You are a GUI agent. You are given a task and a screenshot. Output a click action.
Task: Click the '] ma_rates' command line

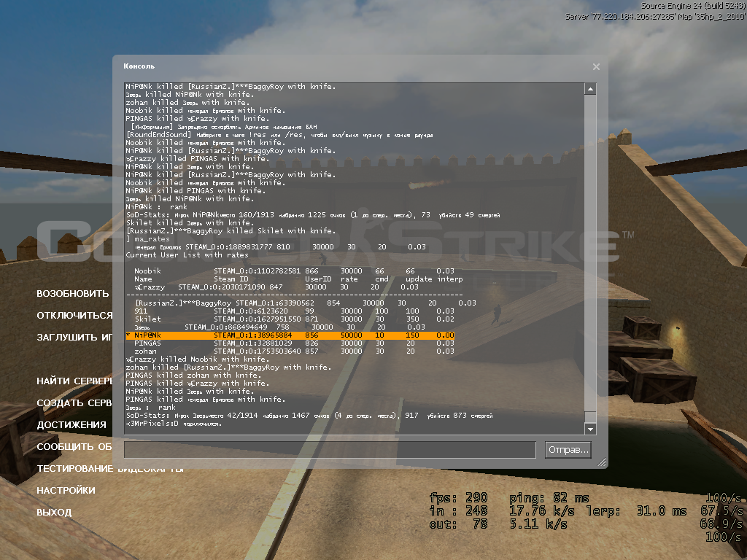tap(147, 239)
